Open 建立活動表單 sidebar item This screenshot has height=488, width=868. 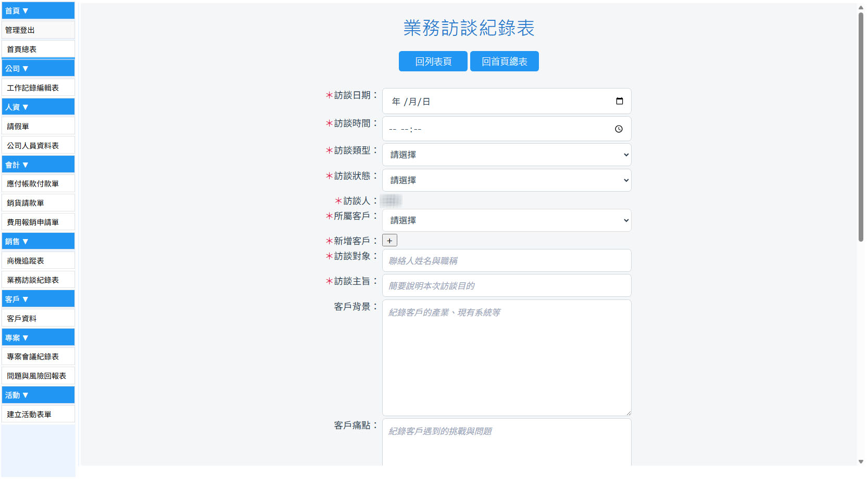(38, 414)
